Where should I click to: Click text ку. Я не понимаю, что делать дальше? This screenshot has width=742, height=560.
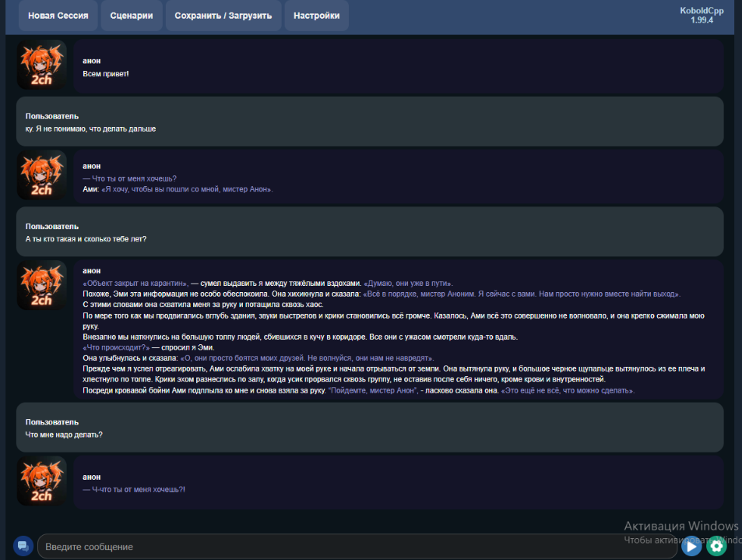(90, 129)
